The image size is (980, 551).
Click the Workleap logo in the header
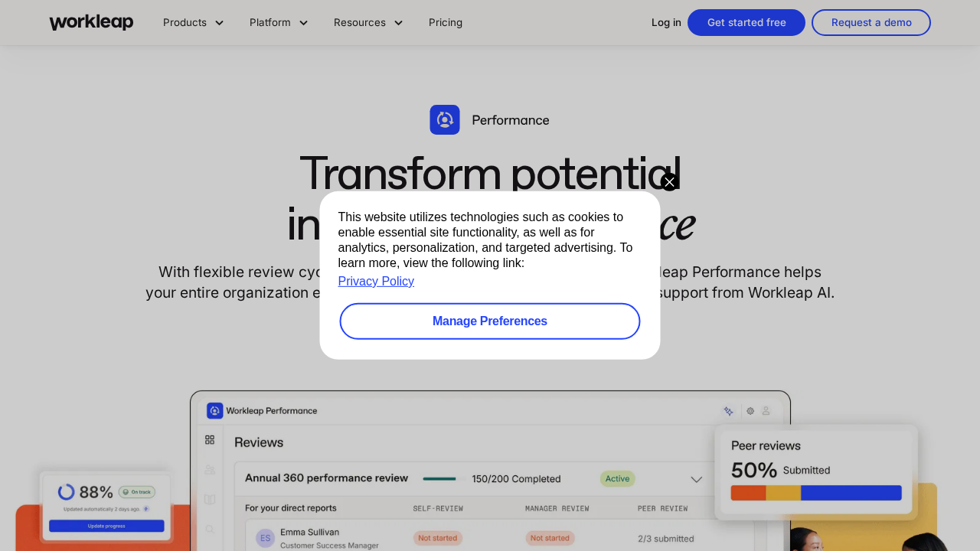[91, 22]
